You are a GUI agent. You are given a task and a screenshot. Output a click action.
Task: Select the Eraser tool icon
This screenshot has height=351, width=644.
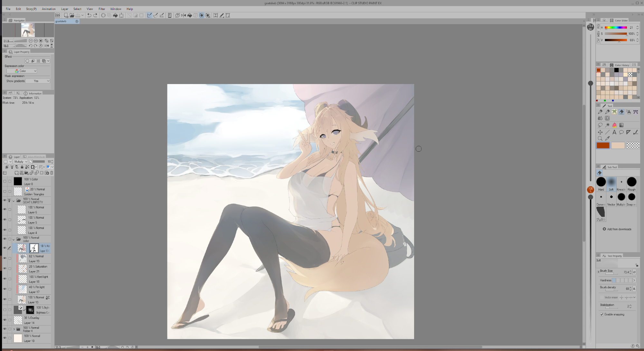click(621, 112)
